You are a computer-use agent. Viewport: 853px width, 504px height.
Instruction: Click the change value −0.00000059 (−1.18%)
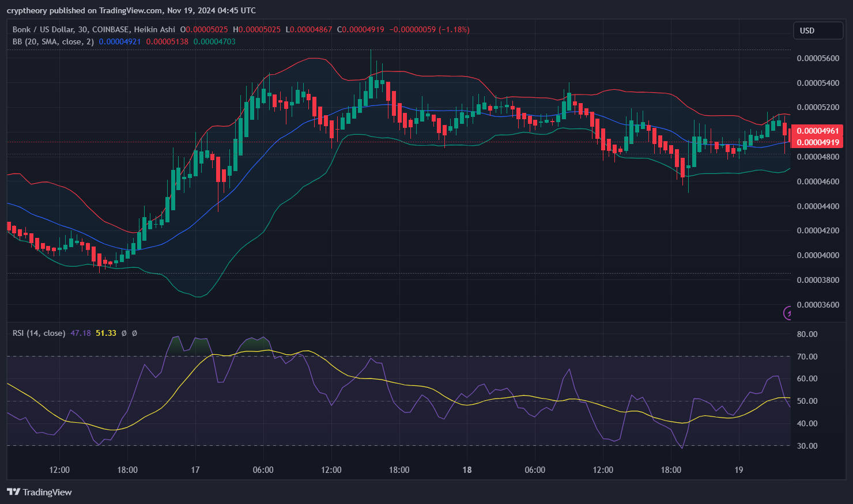pos(429,29)
